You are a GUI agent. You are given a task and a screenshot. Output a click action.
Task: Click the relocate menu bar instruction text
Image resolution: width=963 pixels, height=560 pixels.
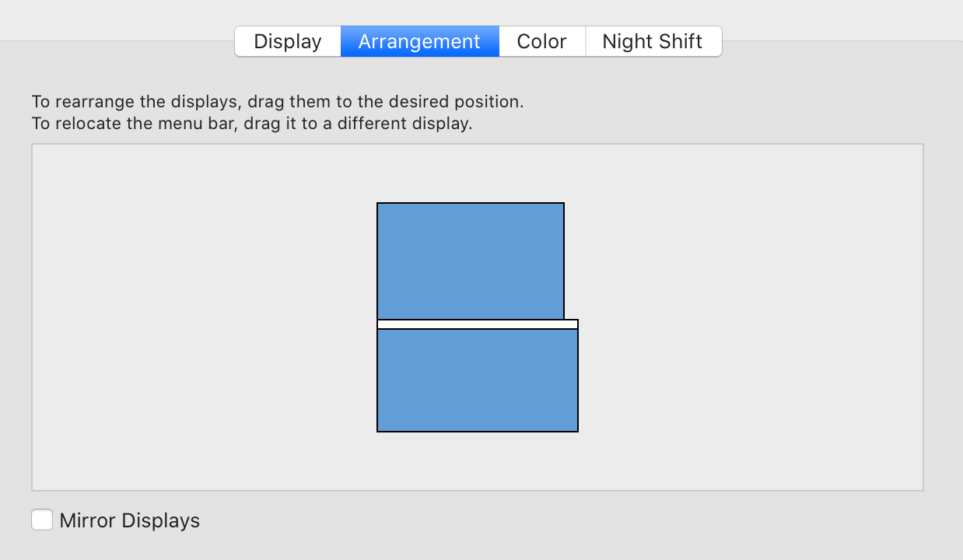point(251,123)
